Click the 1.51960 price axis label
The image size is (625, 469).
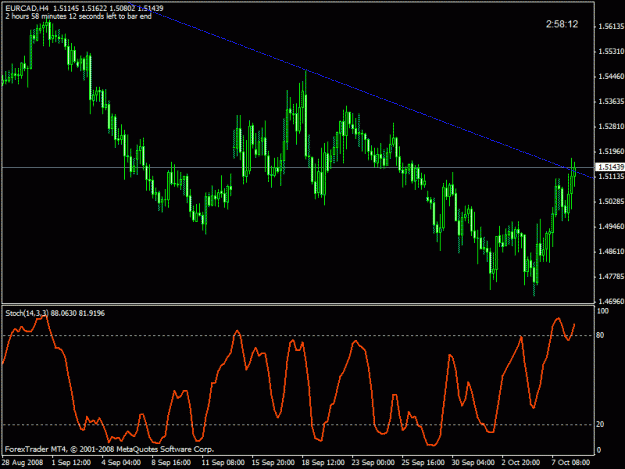[611, 151]
